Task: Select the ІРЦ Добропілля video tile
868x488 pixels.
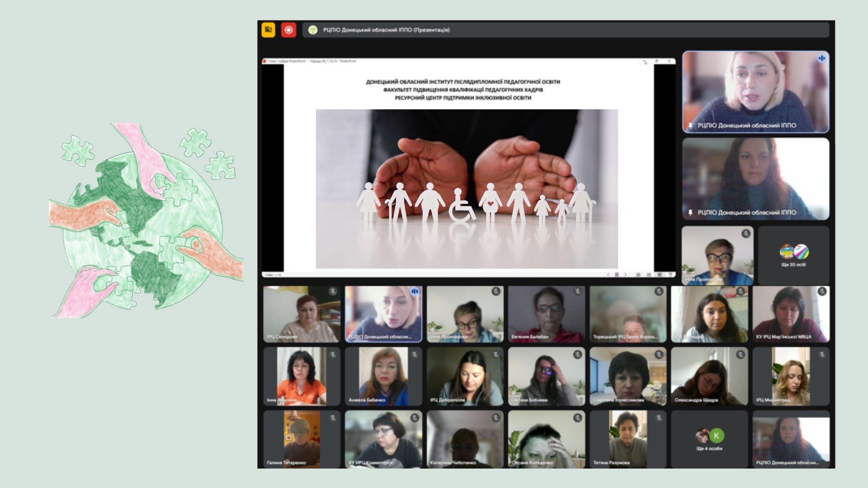Action: (465, 376)
